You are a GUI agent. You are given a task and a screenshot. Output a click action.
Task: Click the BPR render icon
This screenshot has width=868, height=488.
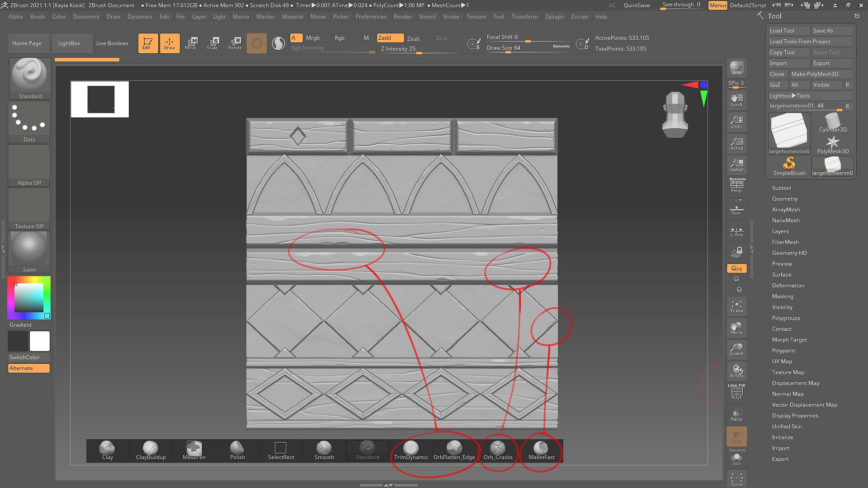pyautogui.click(x=736, y=68)
